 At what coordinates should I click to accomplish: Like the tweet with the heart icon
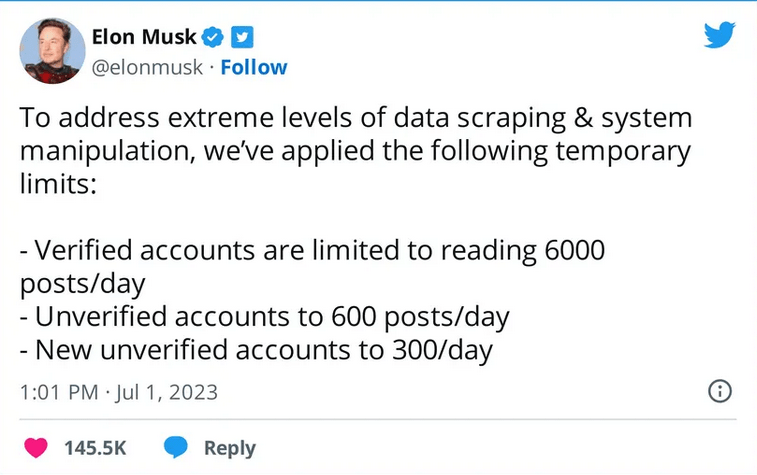point(35,447)
